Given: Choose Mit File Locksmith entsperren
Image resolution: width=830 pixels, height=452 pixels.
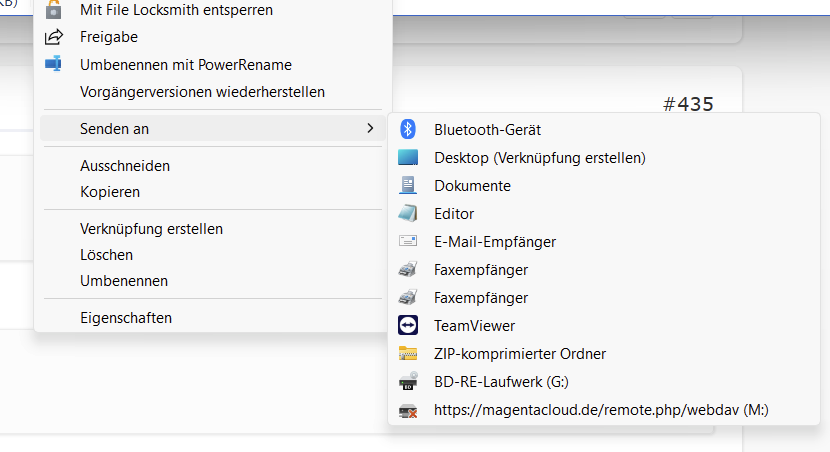Looking at the screenshot, I should (176, 10).
